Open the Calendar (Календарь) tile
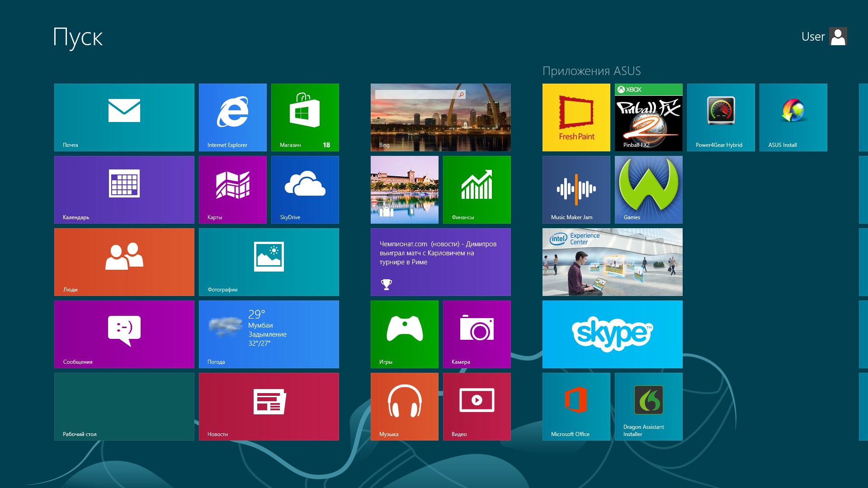Viewport: 868px width, 488px height. (x=124, y=189)
